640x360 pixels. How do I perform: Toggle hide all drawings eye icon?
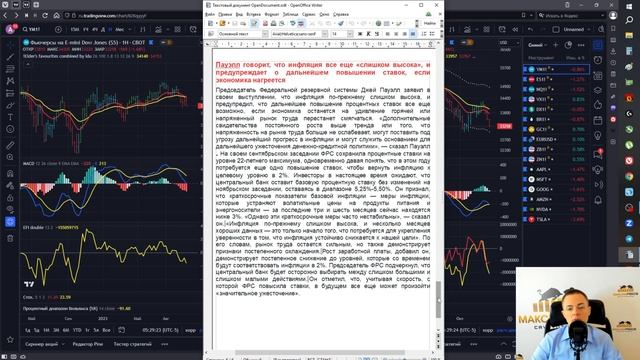(x=10, y=209)
